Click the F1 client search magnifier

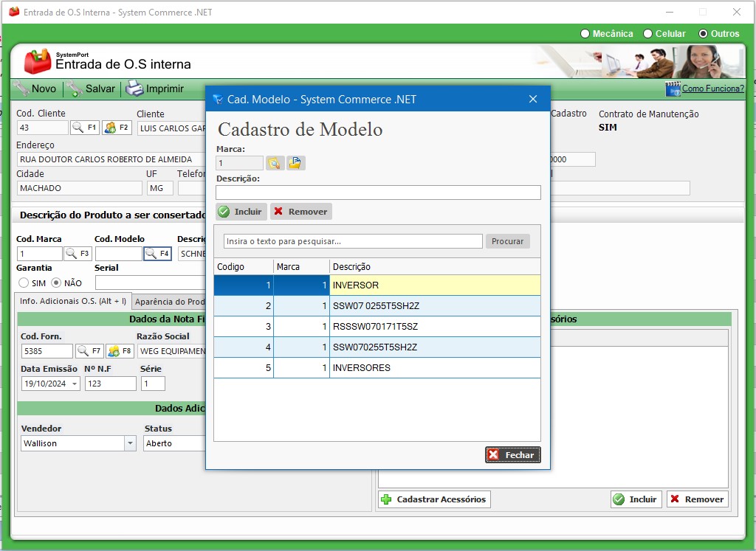pyautogui.click(x=78, y=128)
